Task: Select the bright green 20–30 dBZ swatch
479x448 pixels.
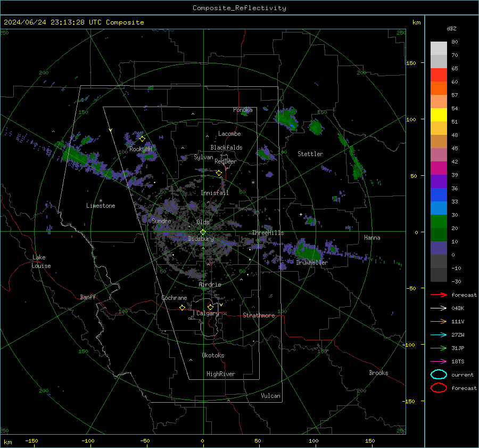Action: (439, 222)
